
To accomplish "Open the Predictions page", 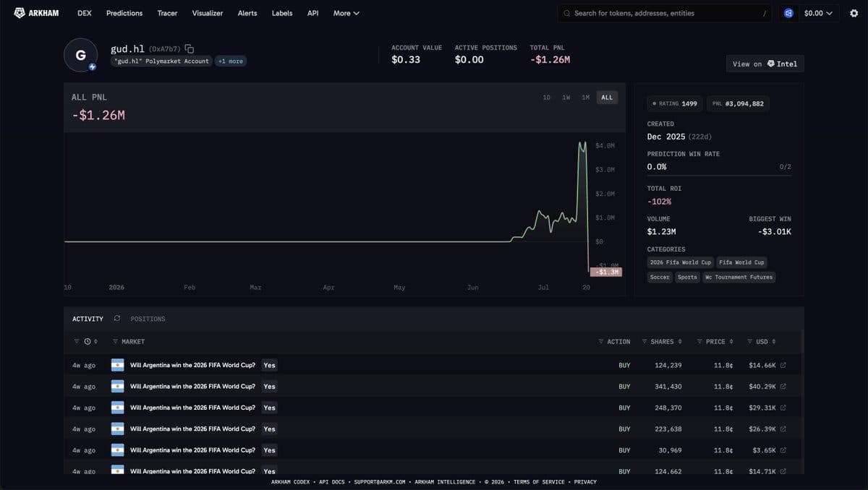I will pyautogui.click(x=124, y=13).
